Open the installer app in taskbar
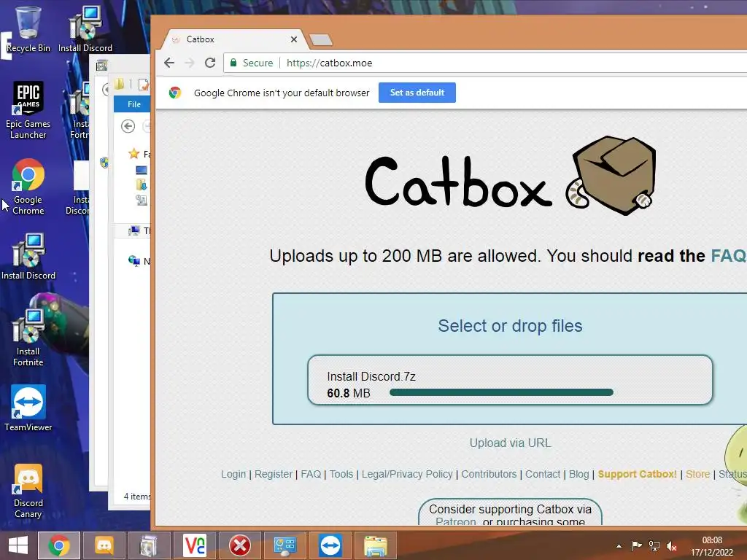The width and height of the screenshot is (747, 560). point(149,545)
